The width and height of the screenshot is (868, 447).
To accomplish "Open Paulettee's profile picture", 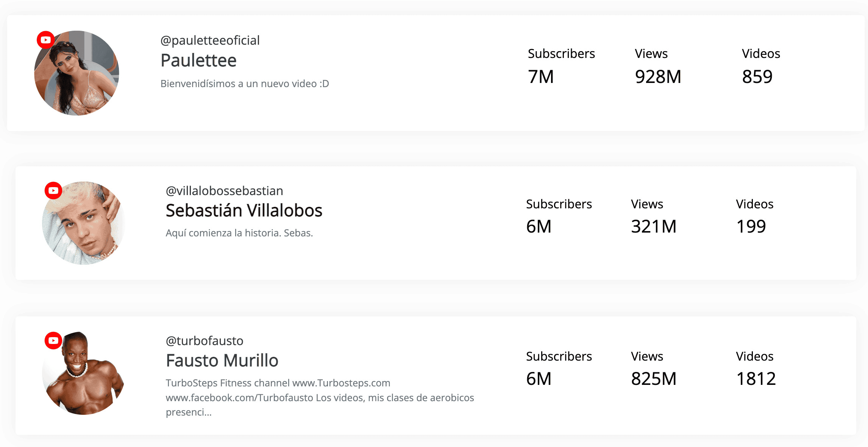I will 76,73.
